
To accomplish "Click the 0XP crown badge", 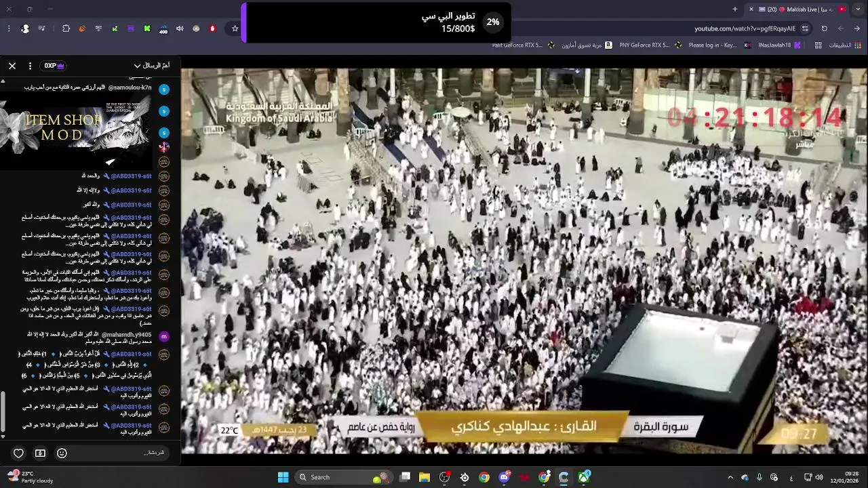I will click(54, 66).
